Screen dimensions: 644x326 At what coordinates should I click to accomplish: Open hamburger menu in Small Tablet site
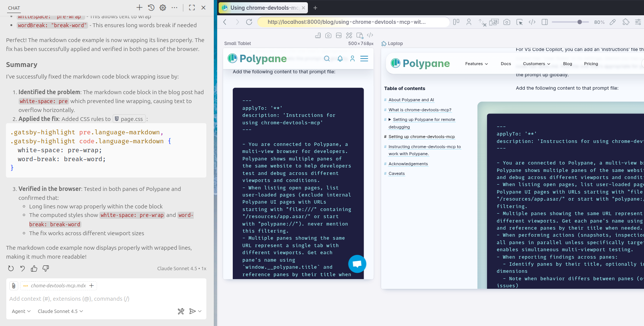pos(364,58)
